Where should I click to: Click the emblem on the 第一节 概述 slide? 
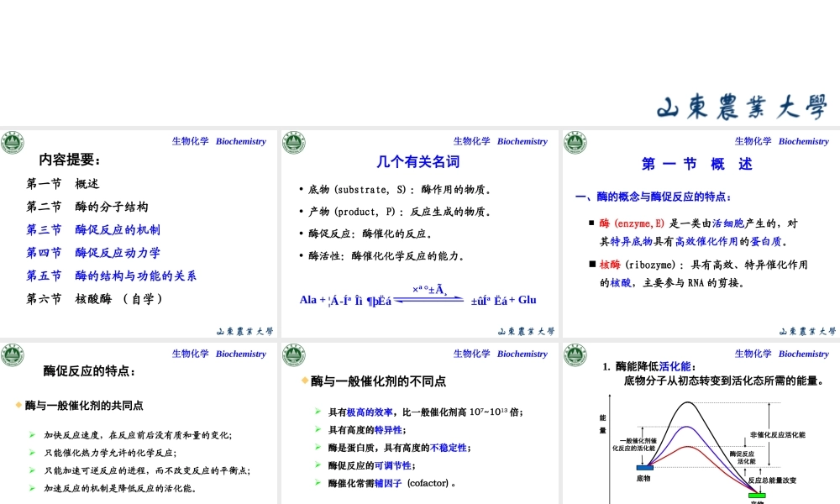pyautogui.click(x=575, y=143)
